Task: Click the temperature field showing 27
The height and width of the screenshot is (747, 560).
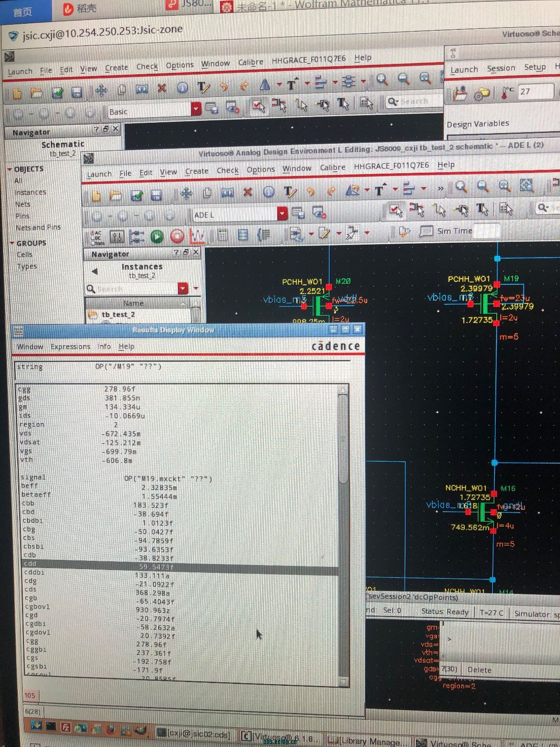Action: point(535,91)
